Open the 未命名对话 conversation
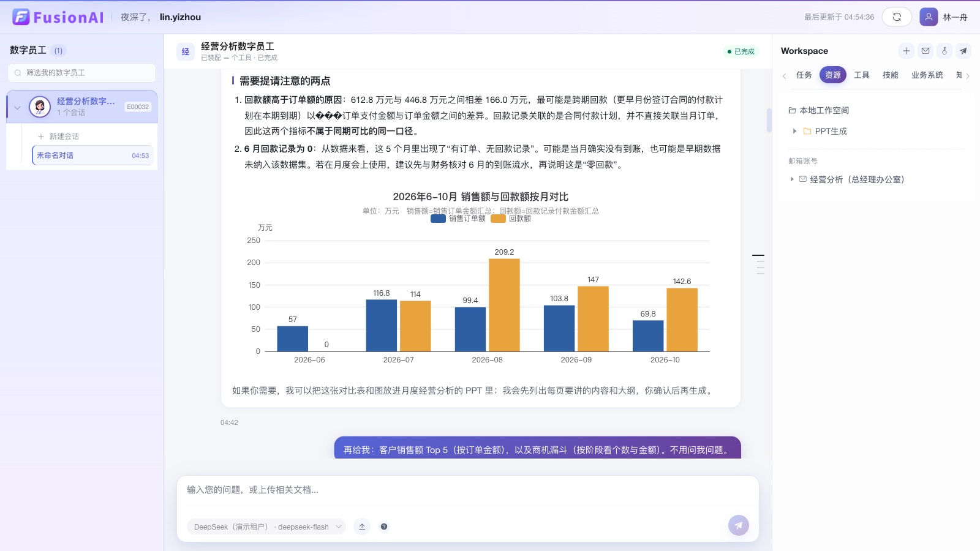Viewport: 980px width, 551px height. [x=92, y=156]
